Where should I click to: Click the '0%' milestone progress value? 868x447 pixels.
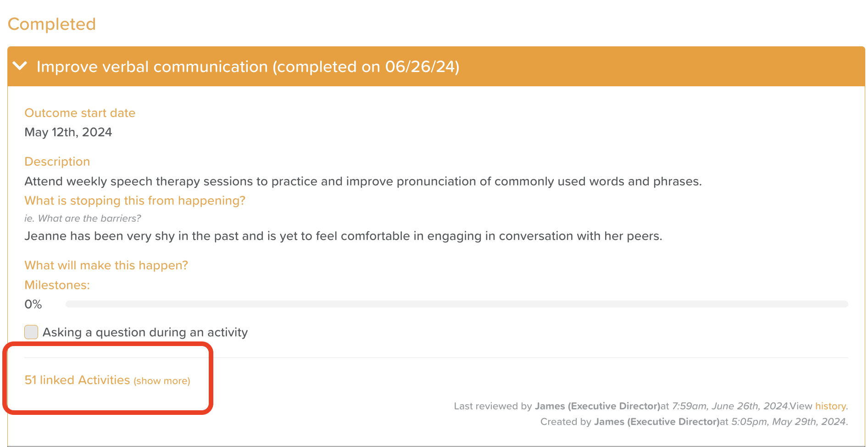coord(33,304)
